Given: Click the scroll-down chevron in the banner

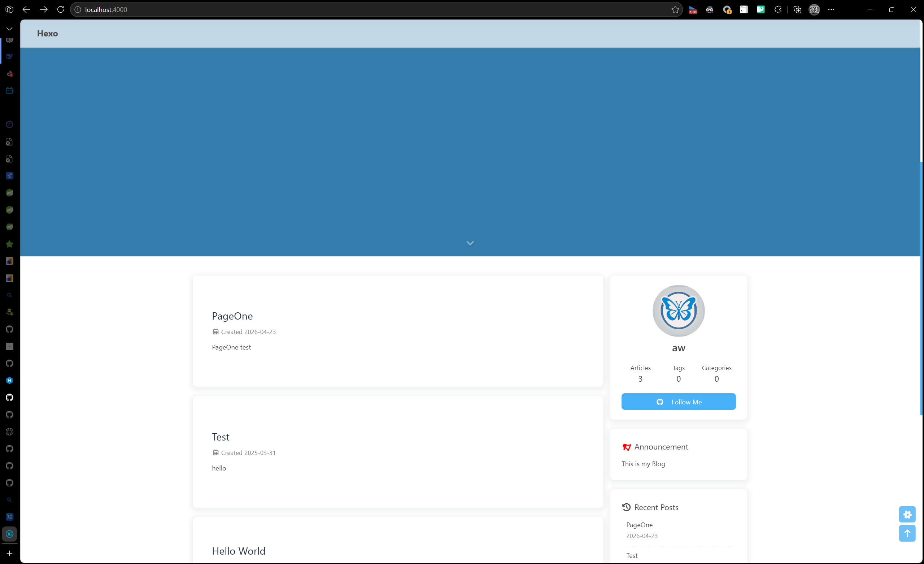Looking at the screenshot, I should [x=470, y=243].
